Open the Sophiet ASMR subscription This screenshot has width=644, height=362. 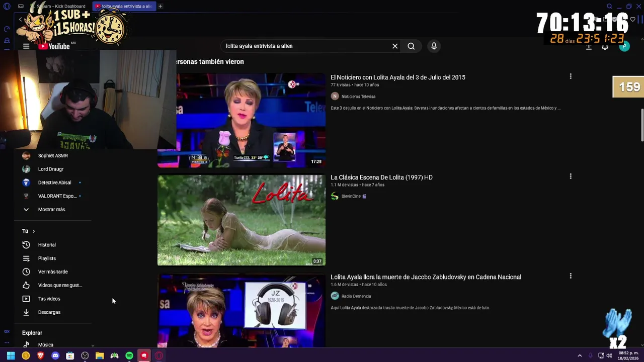(x=53, y=156)
